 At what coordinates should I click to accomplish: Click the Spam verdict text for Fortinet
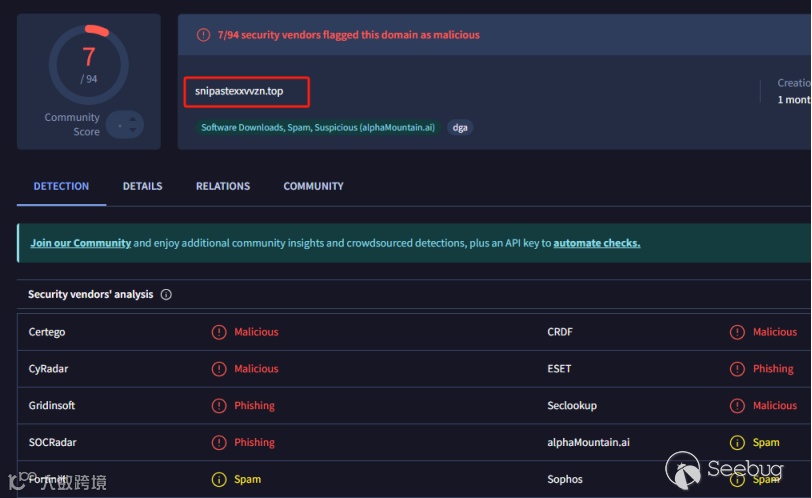click(248, 479)
